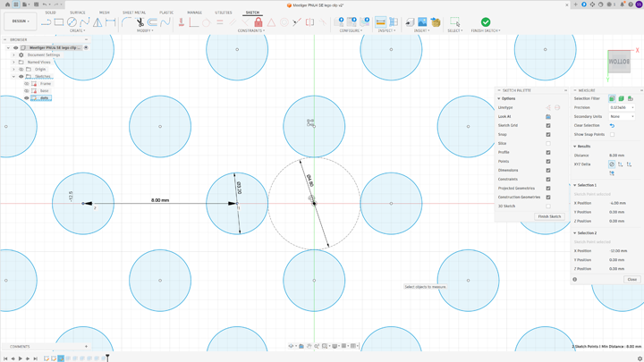This screenshot has width=644, height=362.
Task: Select the Origin folder in browser
Action: 40,70
